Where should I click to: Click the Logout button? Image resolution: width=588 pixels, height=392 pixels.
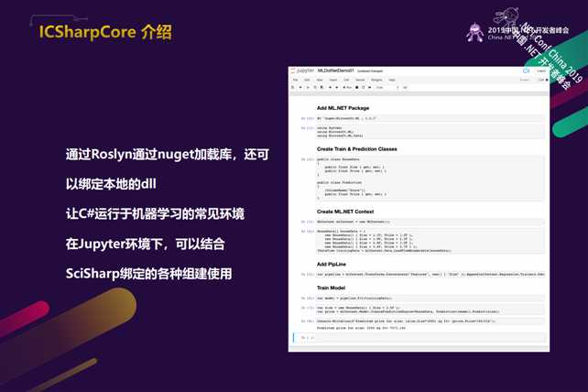pos(541,71)
